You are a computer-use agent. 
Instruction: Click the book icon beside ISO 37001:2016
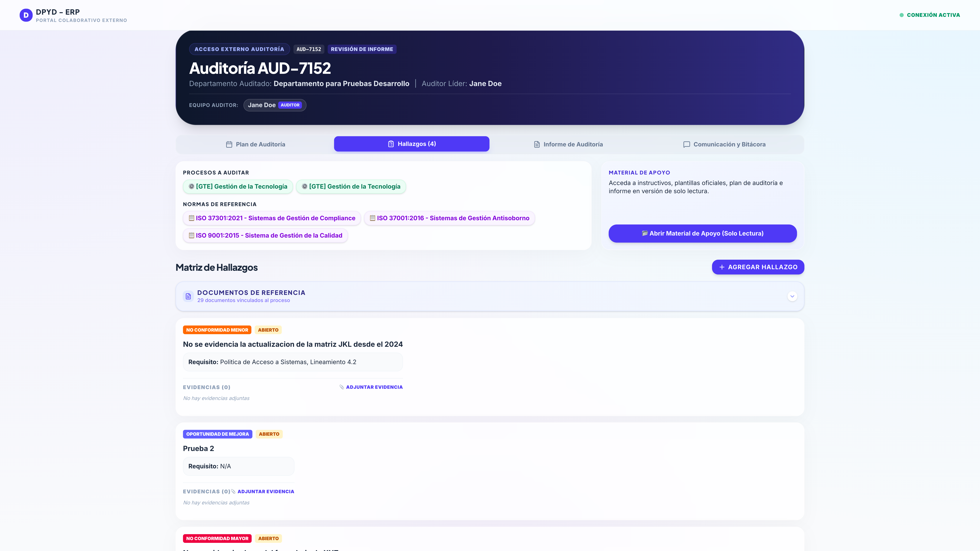[372, 218]
